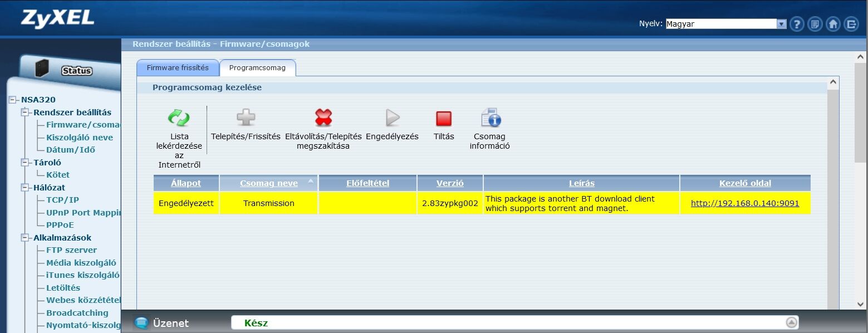Click the Transmission description text cell
The height and width of the screenshot is (333, 868).
click(582, 203)
